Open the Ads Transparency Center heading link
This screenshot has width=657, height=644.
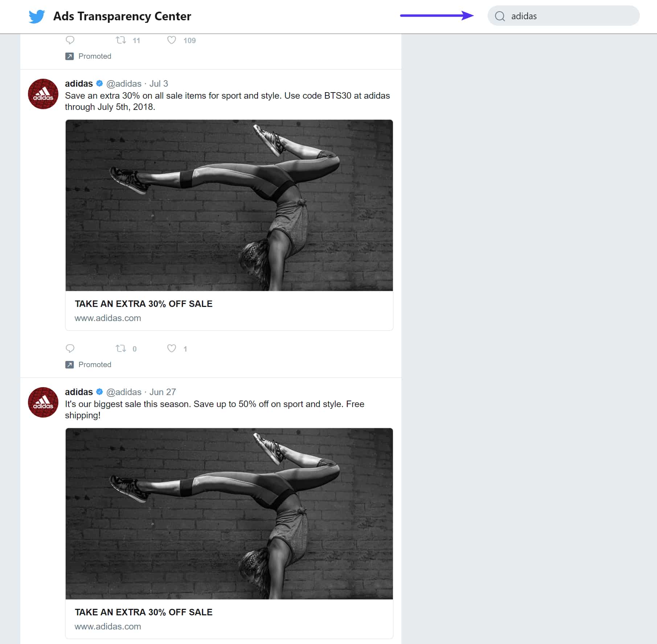click(122, 16)
